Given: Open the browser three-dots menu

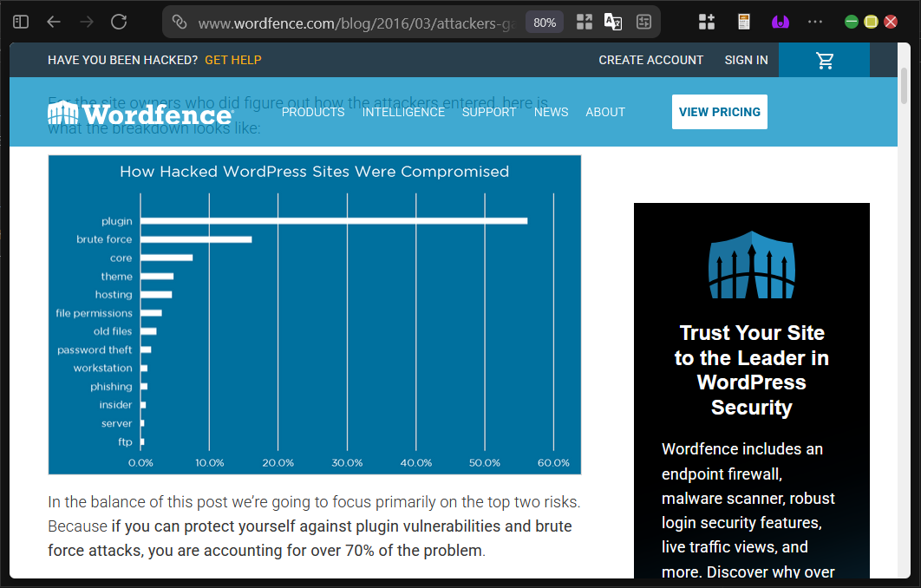Looking at the screenshot, I should pyautogui.click(x=815, y=23).
